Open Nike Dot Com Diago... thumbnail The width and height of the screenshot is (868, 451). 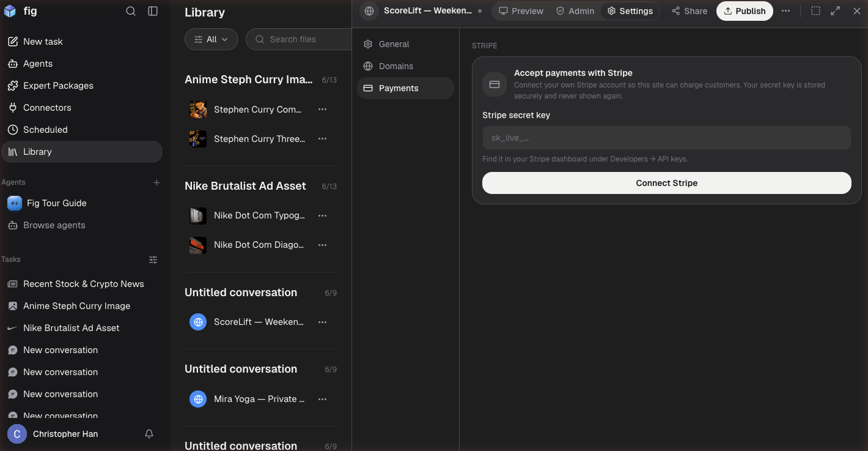click(198, 245)
